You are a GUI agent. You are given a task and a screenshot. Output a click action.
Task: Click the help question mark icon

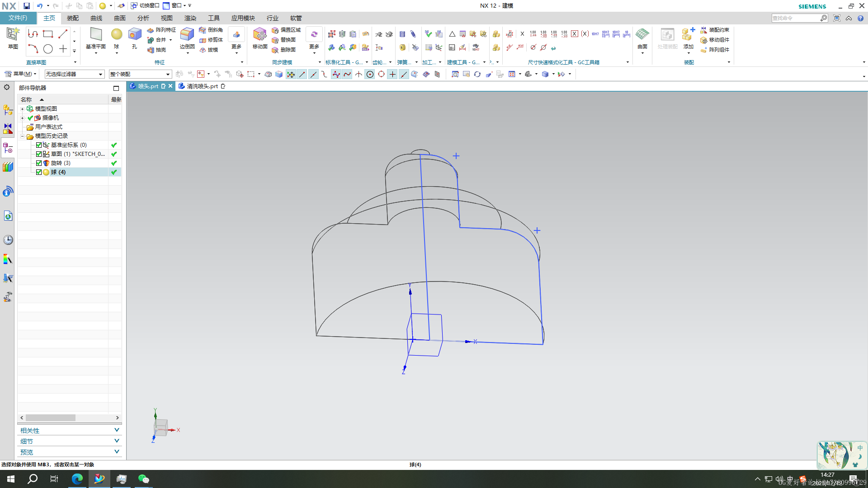(860, 18)
